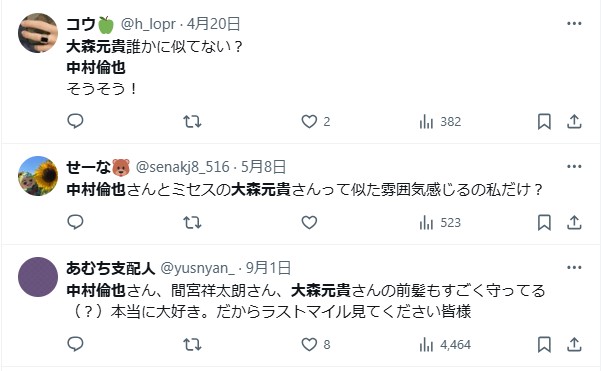
Task: Open more options for あむち支配人's tweet
Action: coord(574,268)
